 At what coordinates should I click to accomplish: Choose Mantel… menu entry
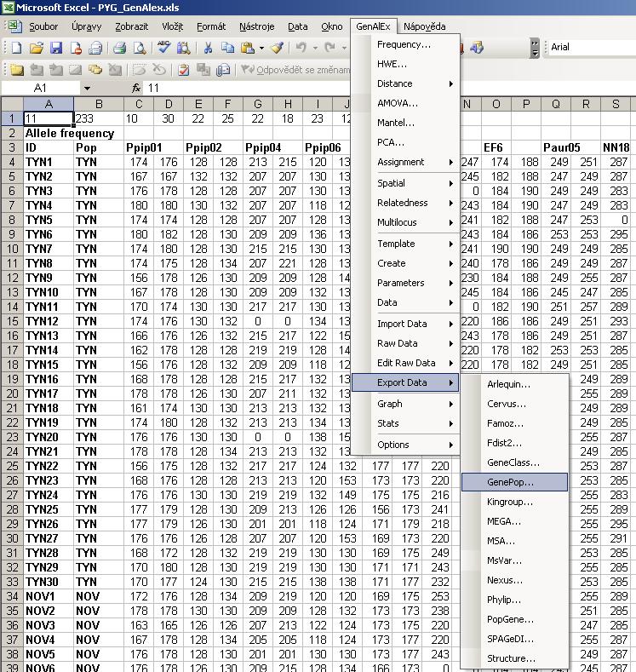(405, 123)
